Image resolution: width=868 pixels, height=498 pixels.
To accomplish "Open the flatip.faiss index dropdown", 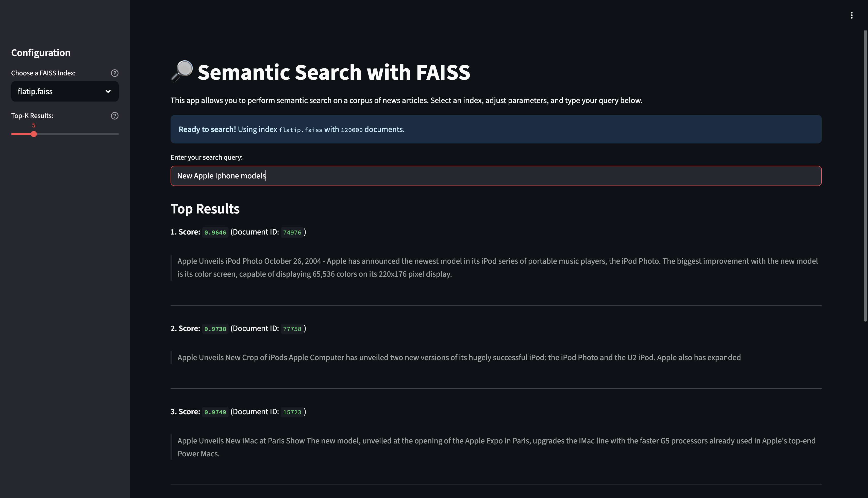I will [x=65, y=91].
